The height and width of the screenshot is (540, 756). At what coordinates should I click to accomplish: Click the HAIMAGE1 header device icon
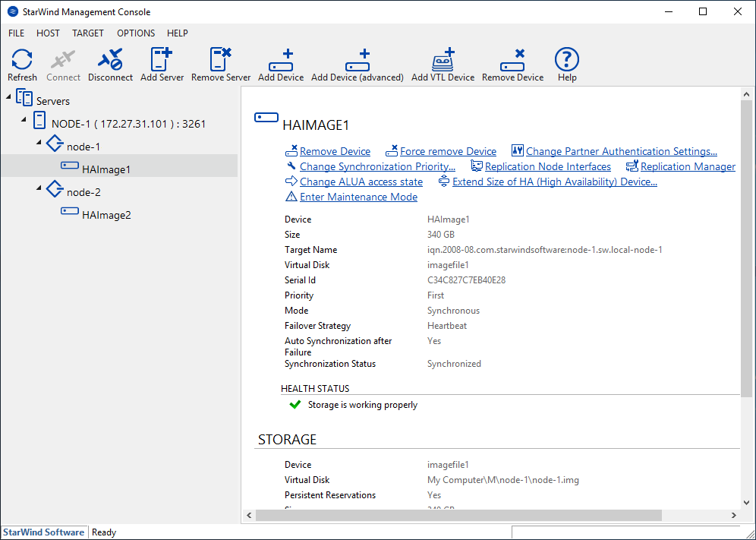(x=266, y=118)
